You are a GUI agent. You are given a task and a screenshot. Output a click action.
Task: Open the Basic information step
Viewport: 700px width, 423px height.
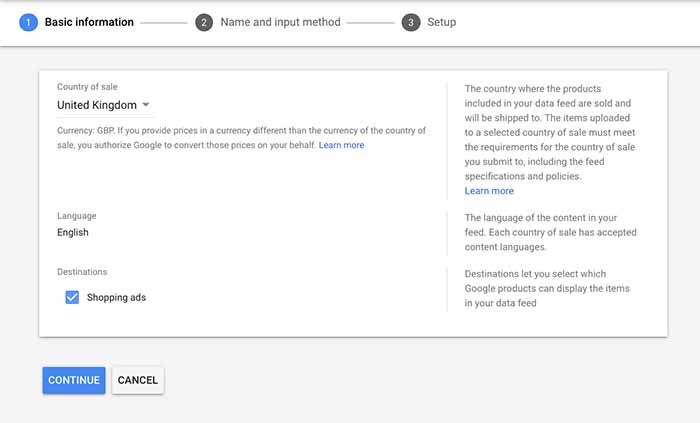(x=89, y=22)
